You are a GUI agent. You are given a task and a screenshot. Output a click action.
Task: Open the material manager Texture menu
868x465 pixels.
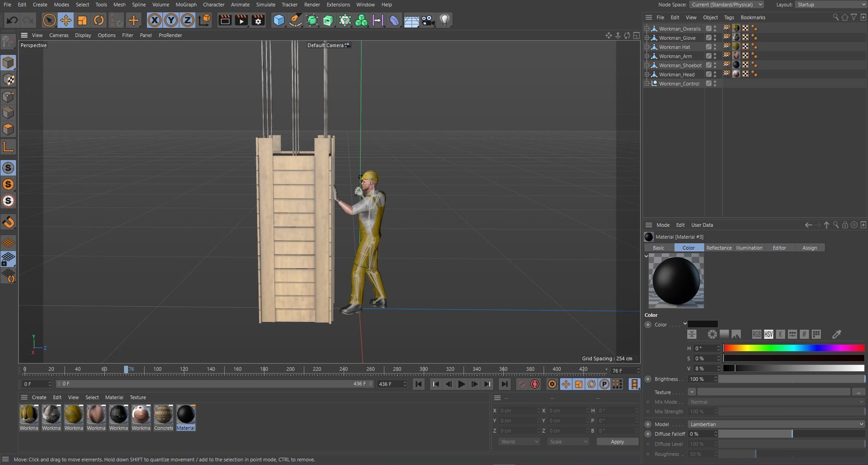[x=138, y=397]
